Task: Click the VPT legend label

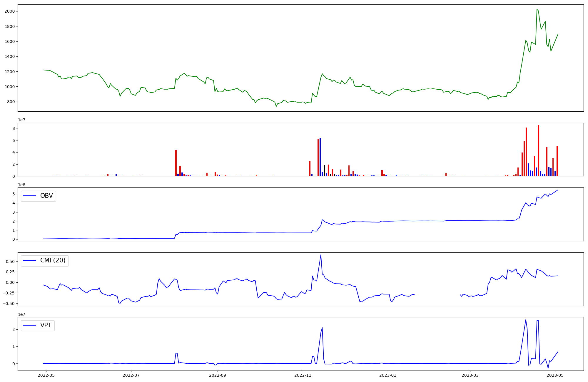Action: pos(46,325)
